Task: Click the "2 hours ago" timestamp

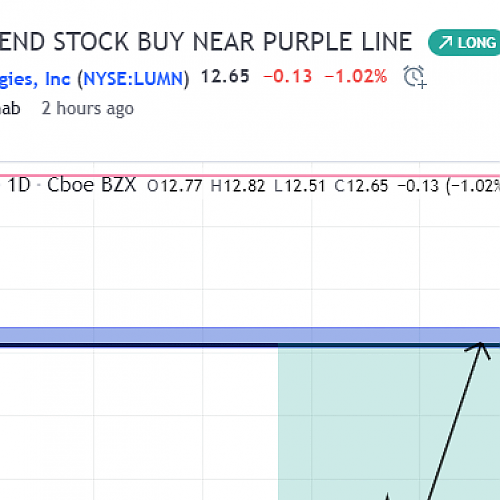Action: (88, 109)
